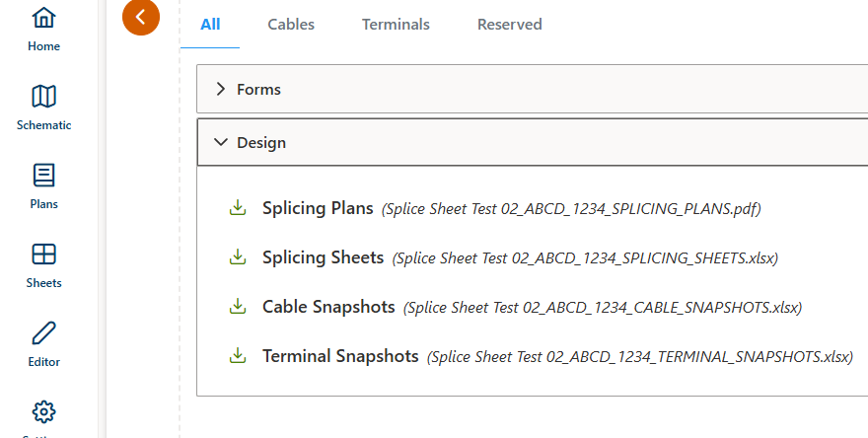Image resolution: width=868 pixels, height=438 pixels.
Task: Download the Splicing Plans PDF link
Action: coord(318,208)
